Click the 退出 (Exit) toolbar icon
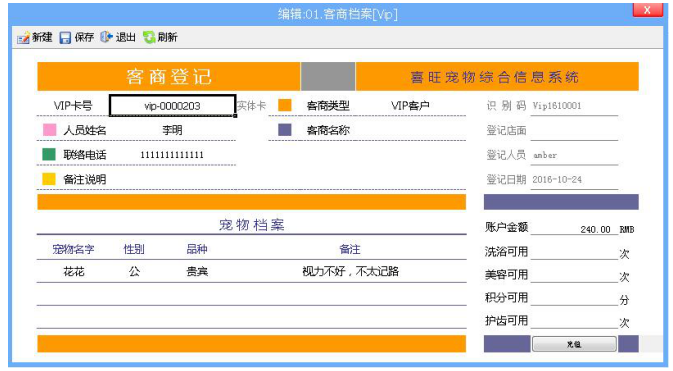This screenshot has width=673, height=371. [106, 37]
